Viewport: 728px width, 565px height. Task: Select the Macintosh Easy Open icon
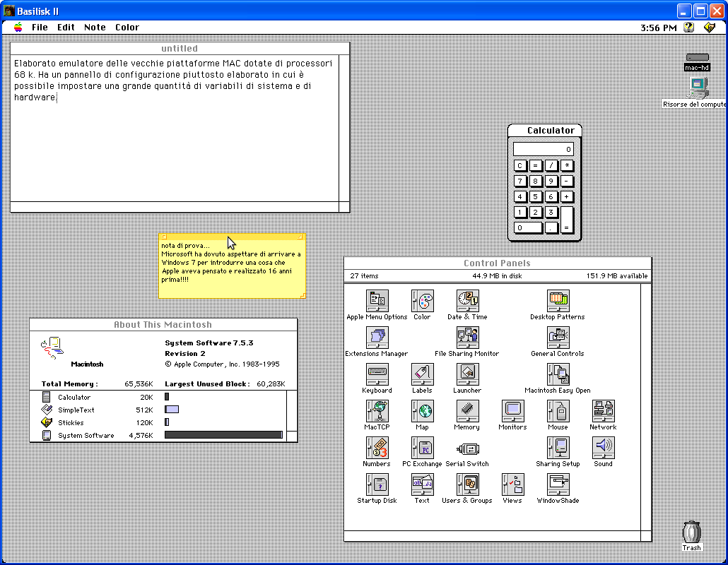pyautogui.click(x=558, y=374)
